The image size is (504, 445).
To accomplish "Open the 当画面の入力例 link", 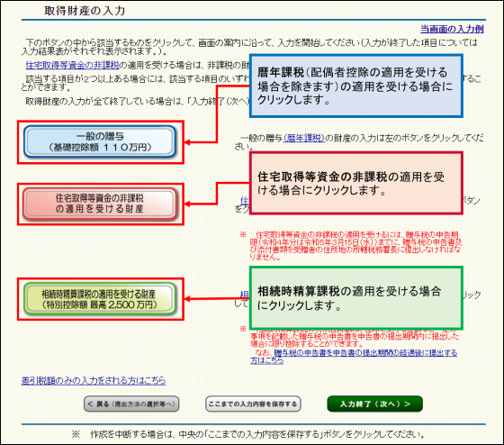I will pos(452,30).
